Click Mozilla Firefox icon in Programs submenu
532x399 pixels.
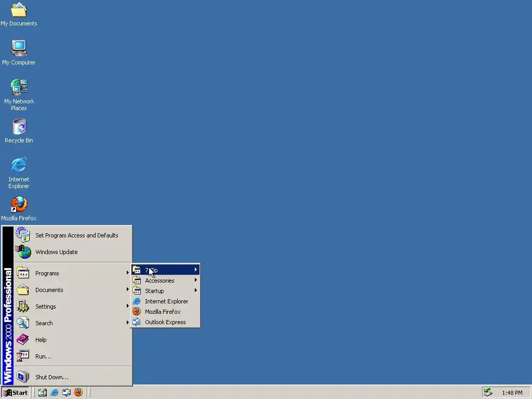tap(137, 312)
